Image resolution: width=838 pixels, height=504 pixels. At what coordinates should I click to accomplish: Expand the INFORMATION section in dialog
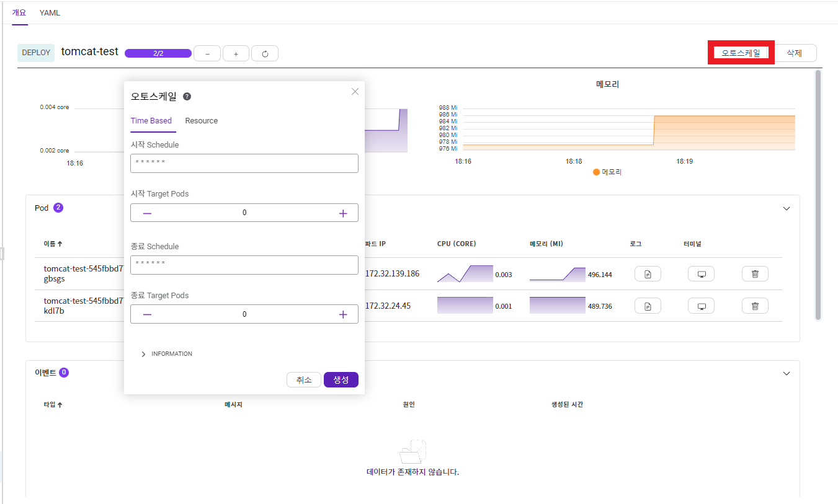[x=166, y=354]
